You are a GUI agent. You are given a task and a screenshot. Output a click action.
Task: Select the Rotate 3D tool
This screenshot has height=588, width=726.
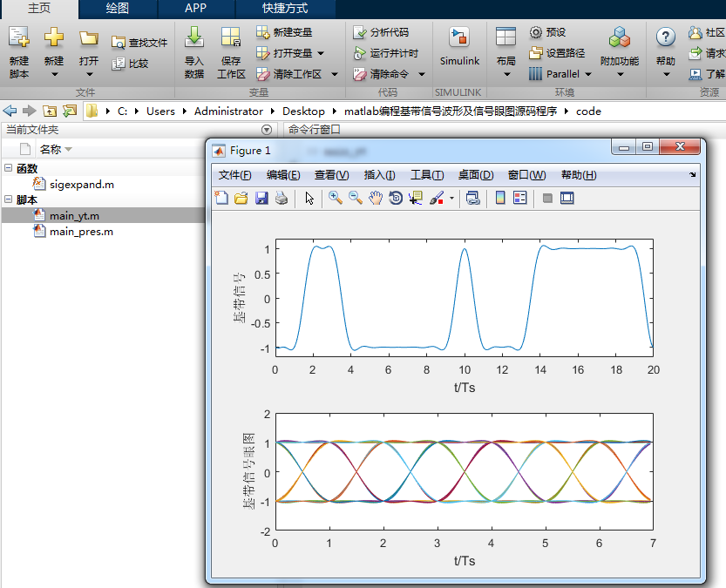coord(396,198)
